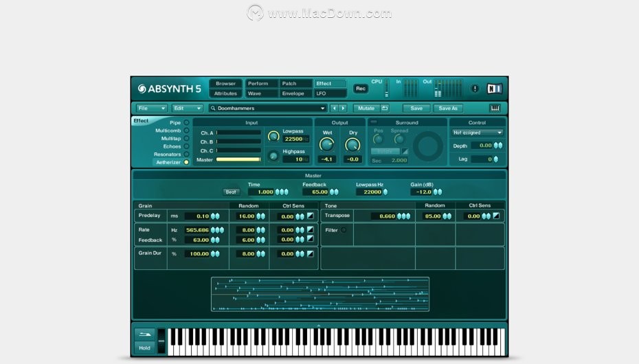This screenshot has width=639, height=364.
Task: Open the Edit dropdown menu
Action: 187,109
